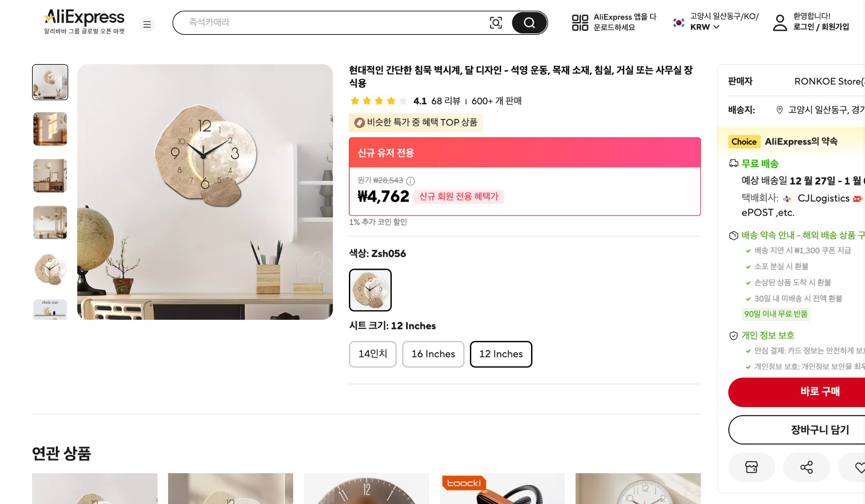Open the 연관 상품 section heading
865x504 pixels.
62,455
